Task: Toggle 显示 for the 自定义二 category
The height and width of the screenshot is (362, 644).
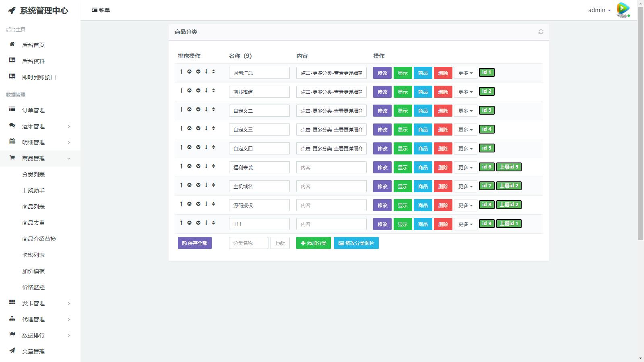Action: [x=403, y=111]
